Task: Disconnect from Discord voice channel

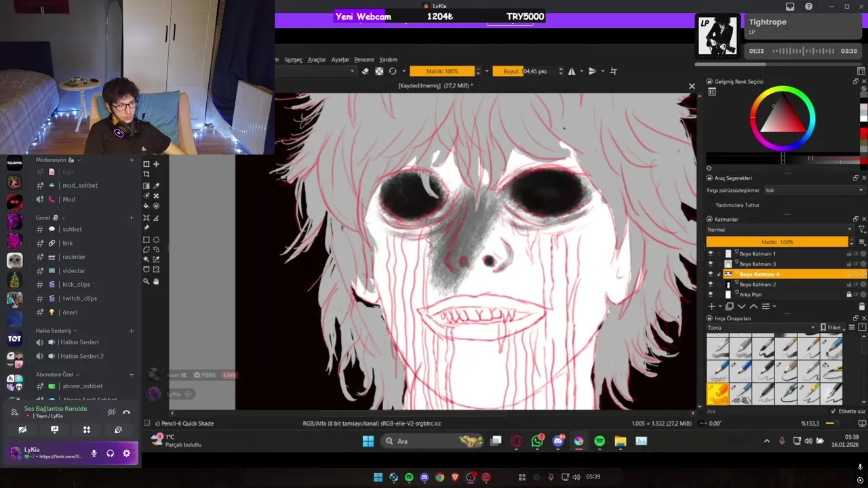Action: (x=126, y=411)
